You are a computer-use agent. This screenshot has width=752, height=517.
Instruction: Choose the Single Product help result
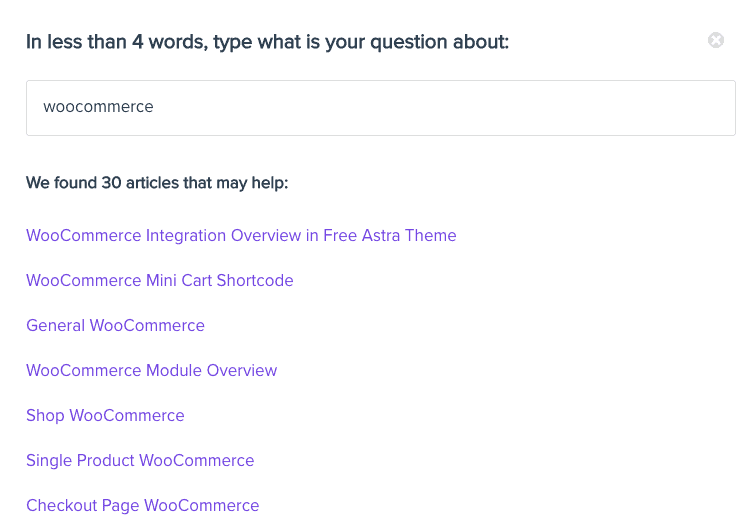140,461
